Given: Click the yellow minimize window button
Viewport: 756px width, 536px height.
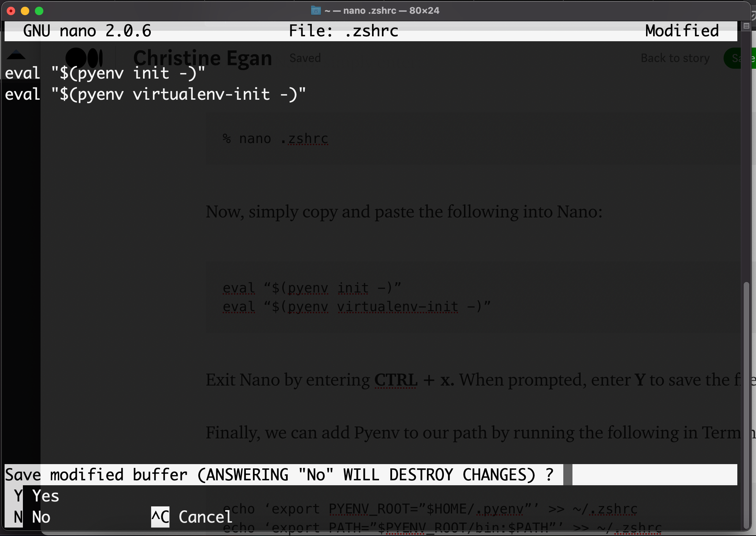Looking at the screenshot, I should pyautogui.click(x=25, y=11).
